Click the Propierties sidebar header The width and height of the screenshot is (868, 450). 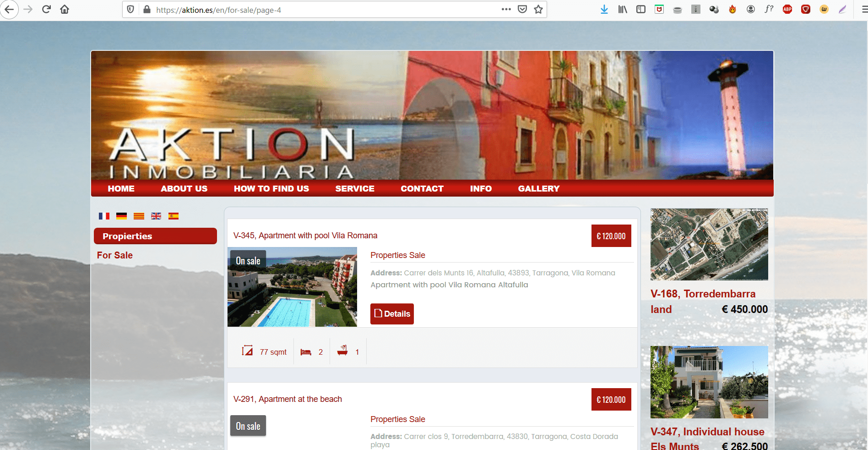click(155, 236)
